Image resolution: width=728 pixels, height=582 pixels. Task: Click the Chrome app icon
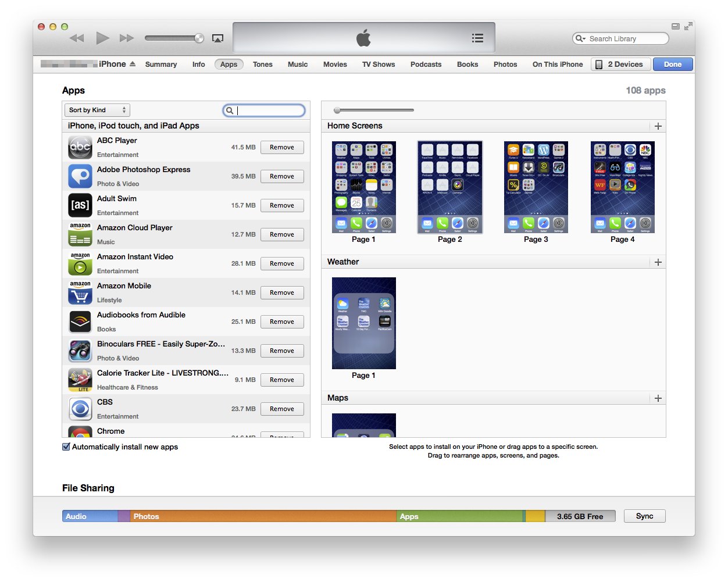click(x=80, y=432)
